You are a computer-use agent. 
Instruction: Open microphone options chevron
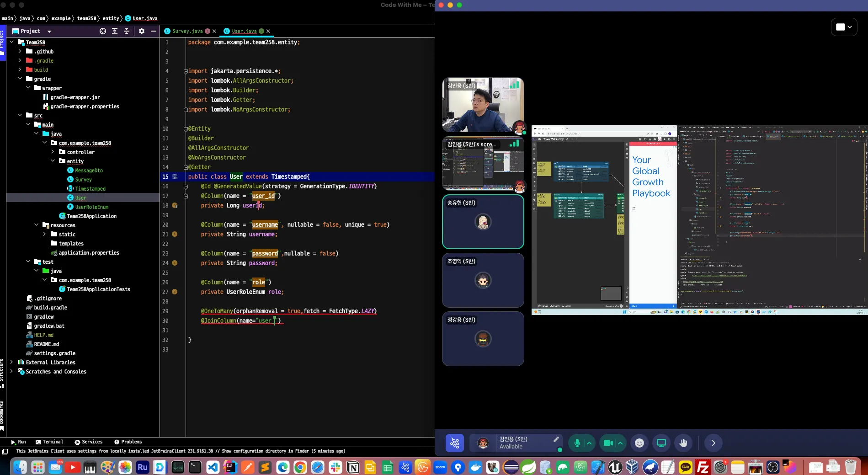tap(589, 443)
